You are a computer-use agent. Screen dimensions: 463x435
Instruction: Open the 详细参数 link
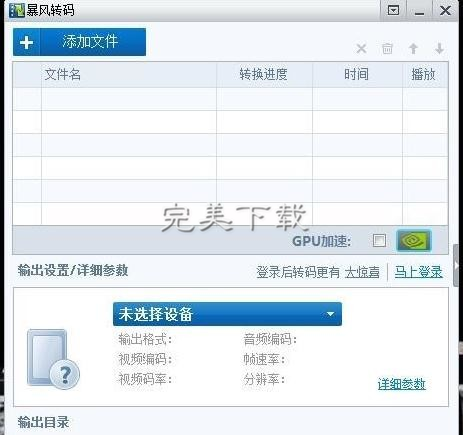click(x=402, y=384)
